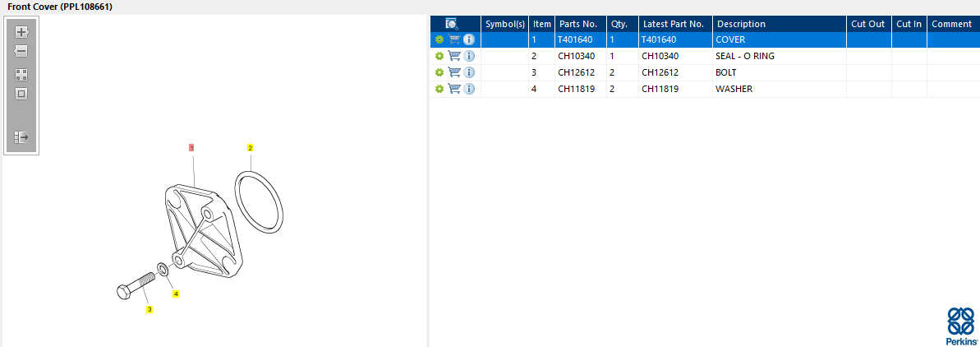
Task: Click latest part number T401640
Action: pyautogui.click(x=675, y=39)
